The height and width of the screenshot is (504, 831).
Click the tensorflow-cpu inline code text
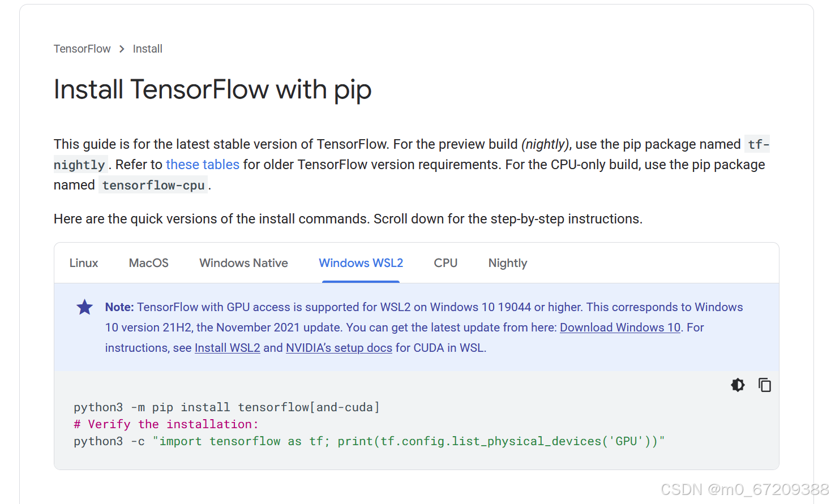coord(153,185)
